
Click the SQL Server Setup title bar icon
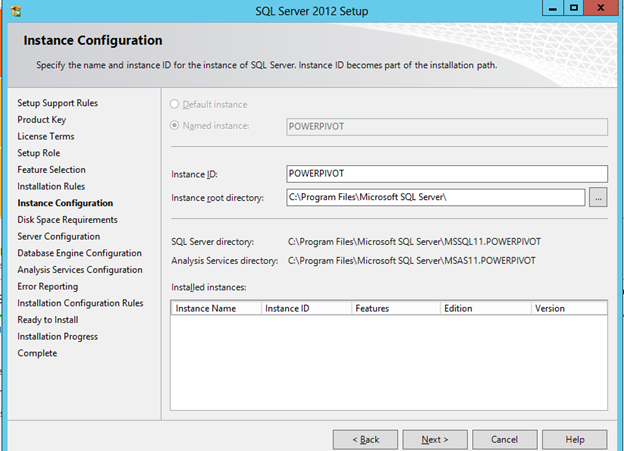click(x=16, y=11)
